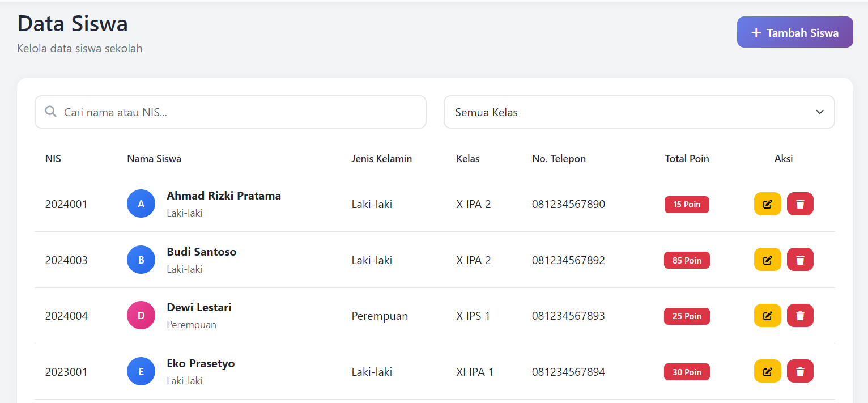Click phone number 081234567894
The image size is (868, 403).
[568, 372]
